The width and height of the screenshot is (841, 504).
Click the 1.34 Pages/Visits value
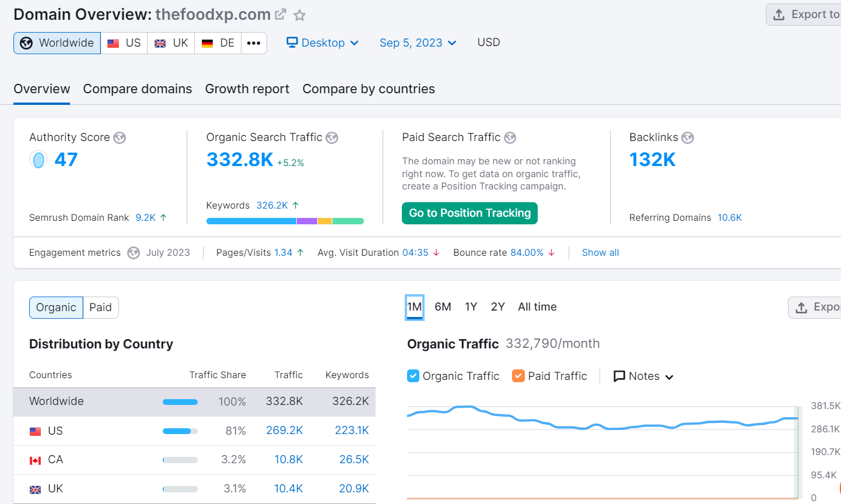(x=283, y=253)
